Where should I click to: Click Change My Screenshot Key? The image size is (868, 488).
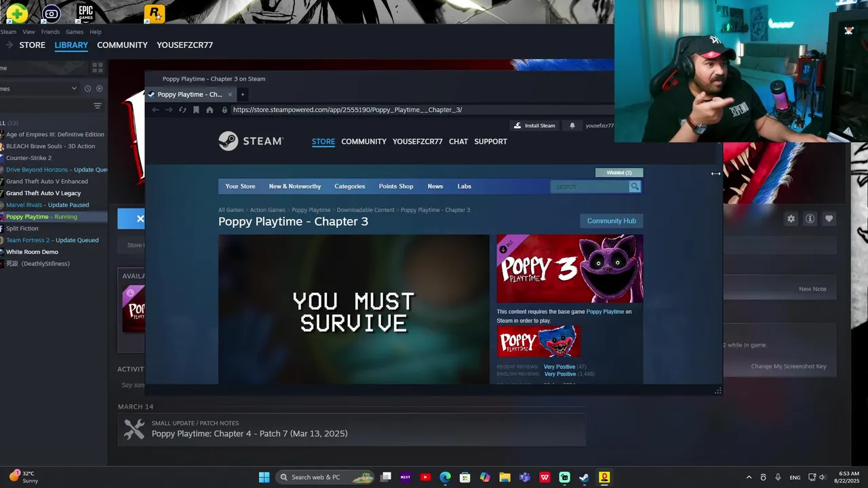pos(789,367)
